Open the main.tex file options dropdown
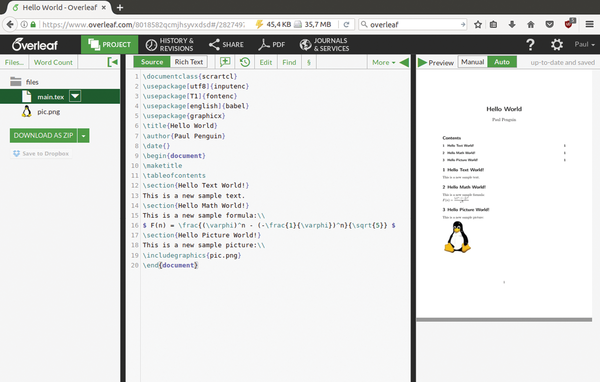Viewport: 600px width, 382px height. pyautogui.click(x=75, y=96)
